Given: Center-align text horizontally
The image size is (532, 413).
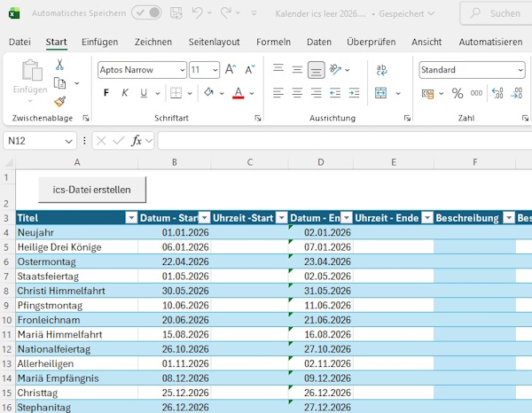Looking at the screenshot, I should pyautogui.click(x=297, y=94).
